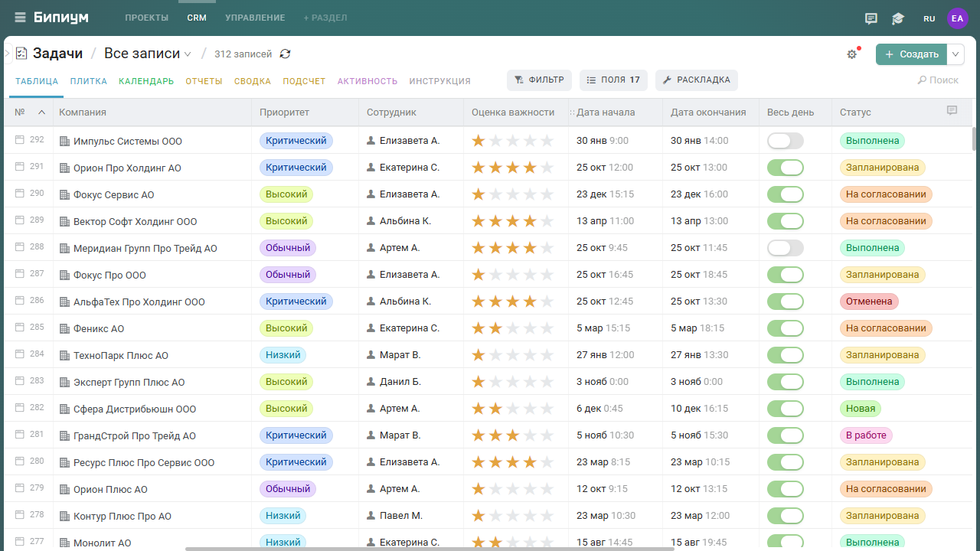The height and width of the screenshot is (551, 980).
Task: Click the Создать button
Action: point(911,54)
